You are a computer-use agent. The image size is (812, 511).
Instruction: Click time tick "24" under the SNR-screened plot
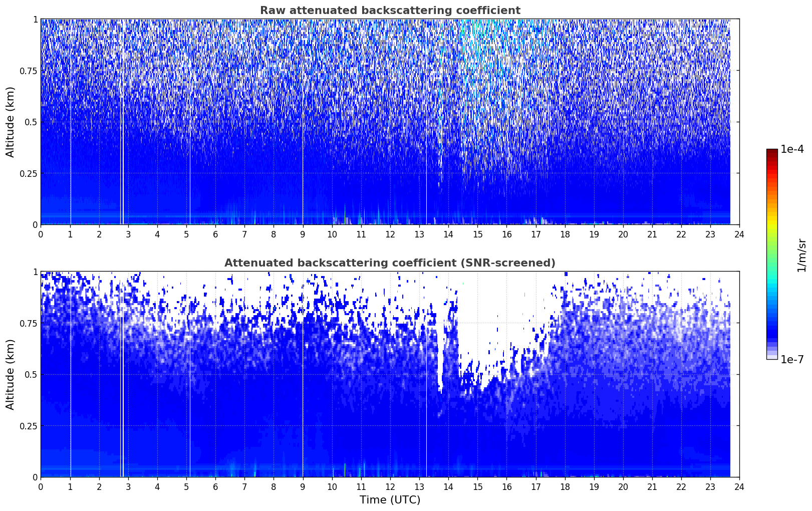click(739, 486)
